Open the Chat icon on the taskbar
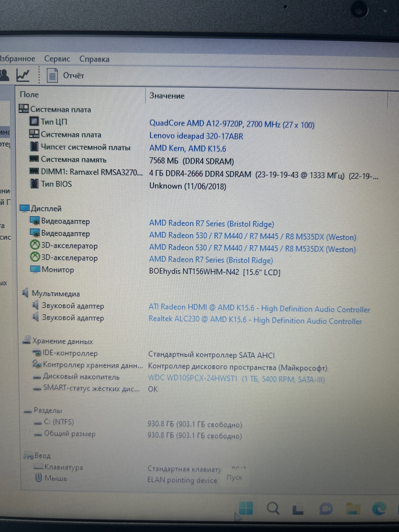This screenshot has height=532, width=399. pyautogui.click(x=326, y=509)
